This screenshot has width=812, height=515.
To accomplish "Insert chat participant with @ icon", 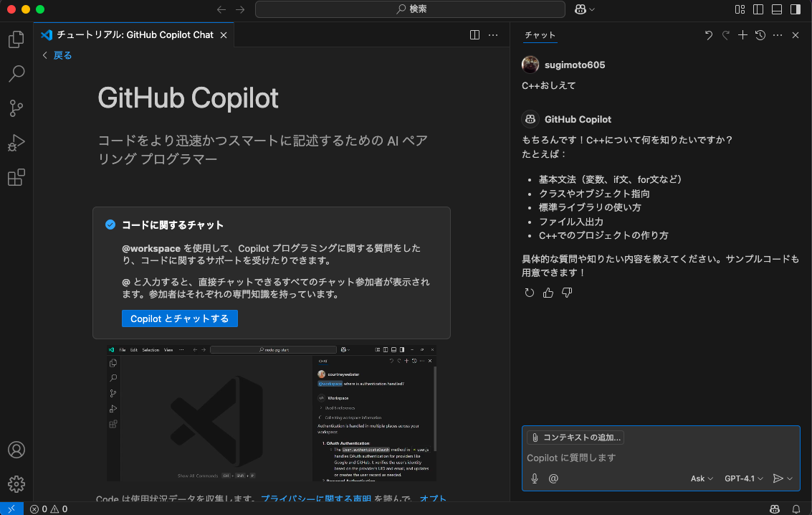I will [x=553, y=478].
